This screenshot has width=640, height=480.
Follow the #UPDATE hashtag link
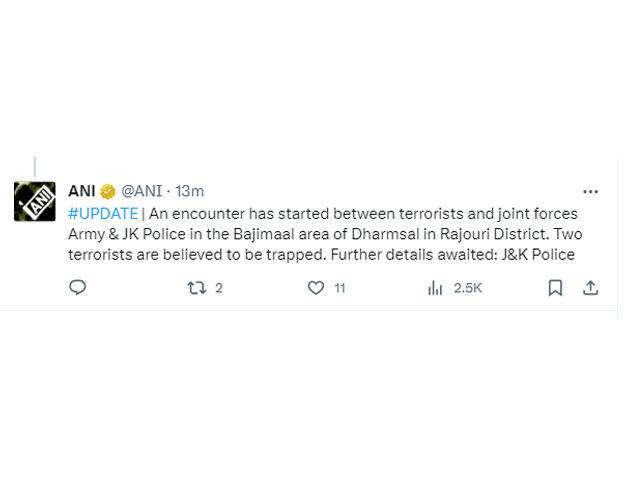coord(103,214)
